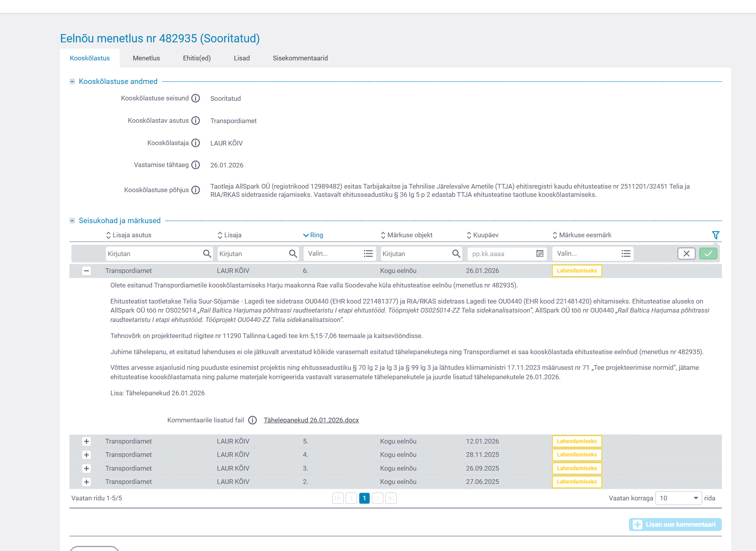Click info icon beside Vastamise tähtaeg
The width and height of the screenshot is (756, 551).
click(195, 165)
